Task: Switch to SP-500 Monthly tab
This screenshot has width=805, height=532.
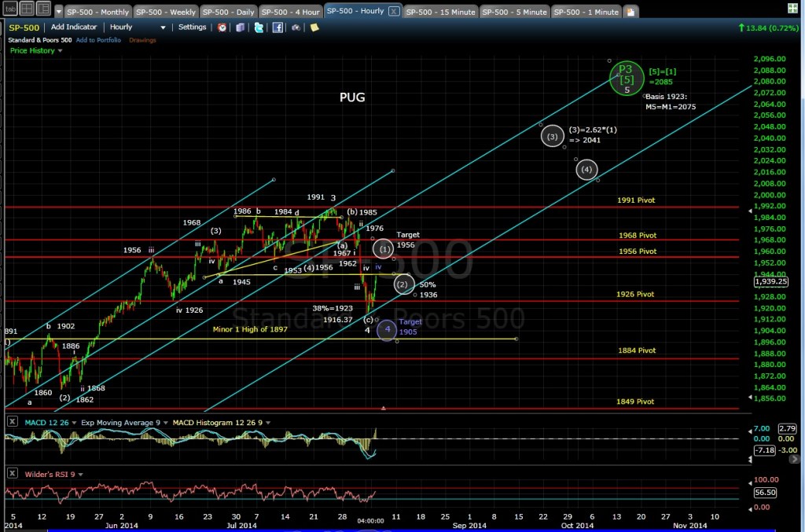Action: pos(97,12)
